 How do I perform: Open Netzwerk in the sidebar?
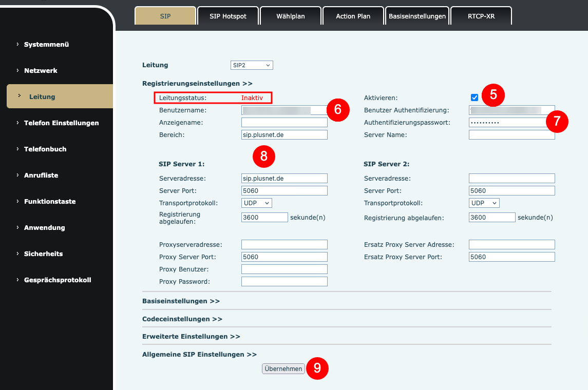tap(41, 70)
